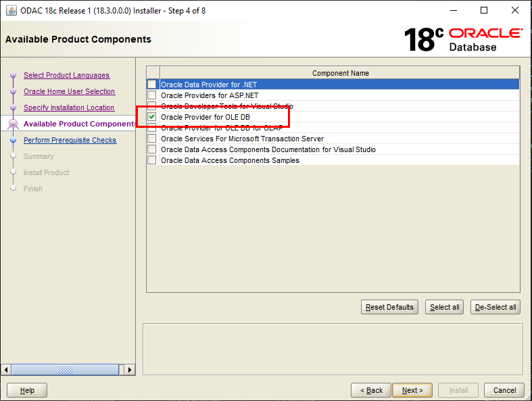Select the Oracle Provider for OLE DB row text

click(205, 117)
